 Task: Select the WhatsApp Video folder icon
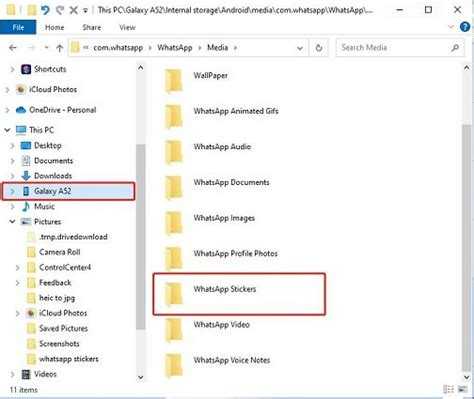(x=174, y=330)
